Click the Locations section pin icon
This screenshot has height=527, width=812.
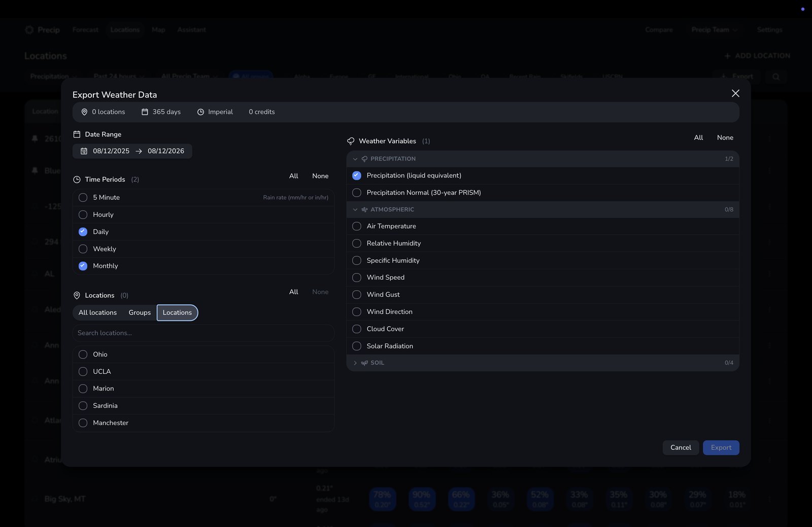point(77,295)
